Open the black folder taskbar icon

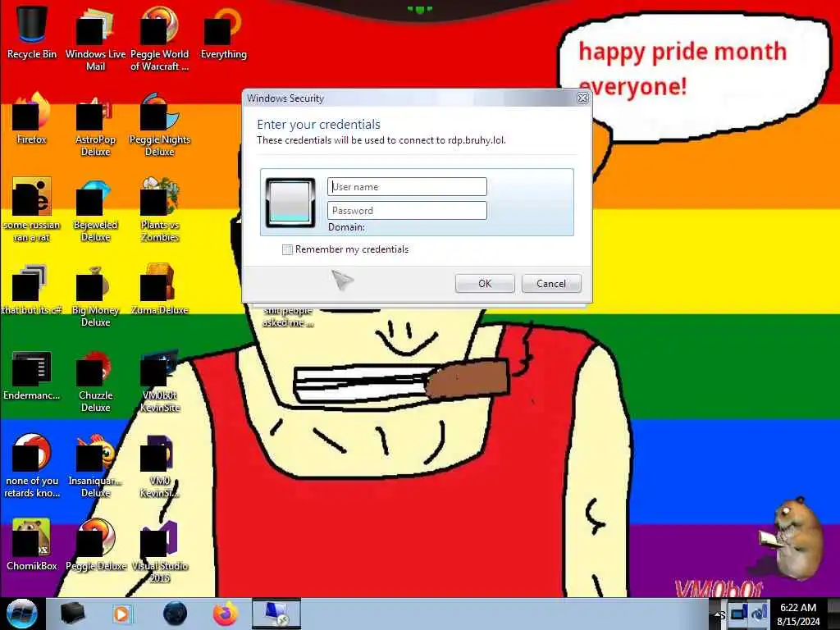tap(72, 614)
